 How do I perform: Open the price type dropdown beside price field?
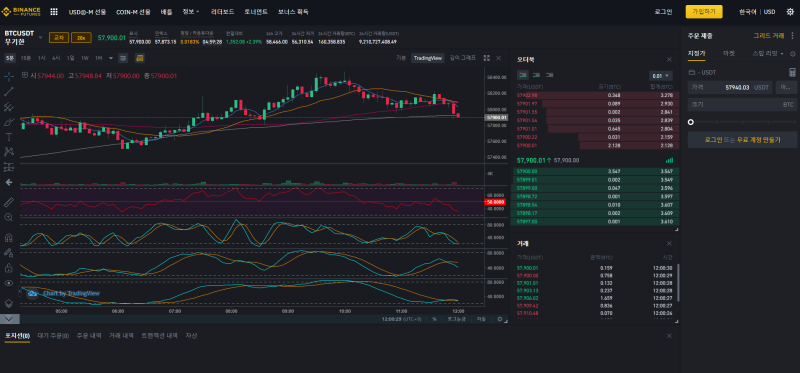point(786,87)
